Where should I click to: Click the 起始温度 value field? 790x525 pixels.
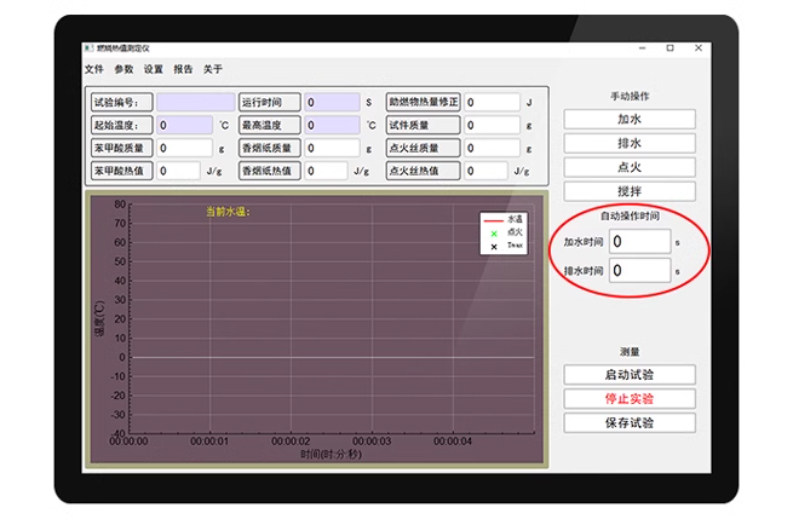[184, 125]
